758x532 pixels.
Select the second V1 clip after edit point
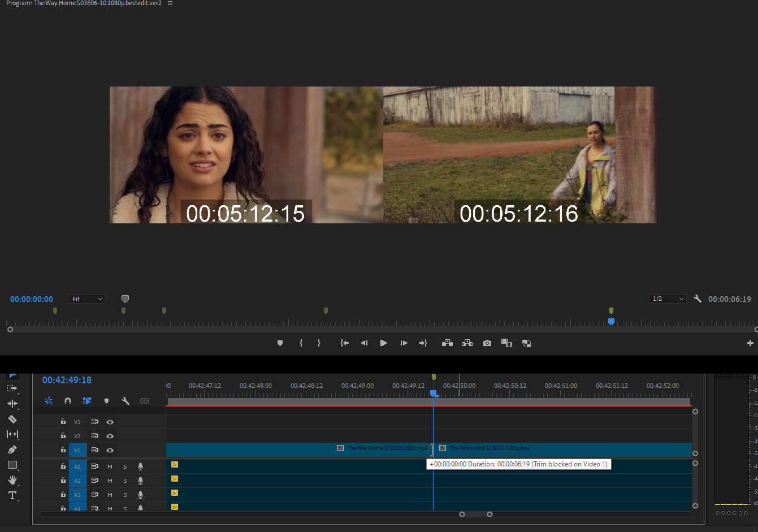click(x=564, y=450)
